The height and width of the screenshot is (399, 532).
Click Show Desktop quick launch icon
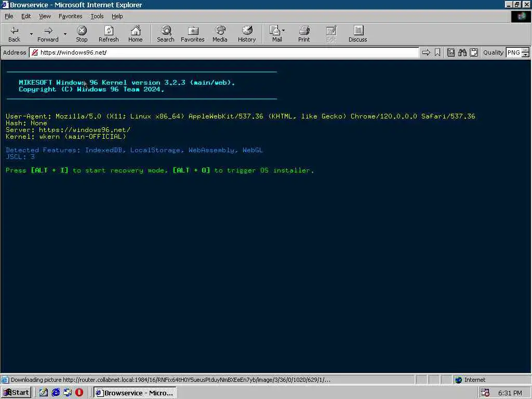click(68, 393)
